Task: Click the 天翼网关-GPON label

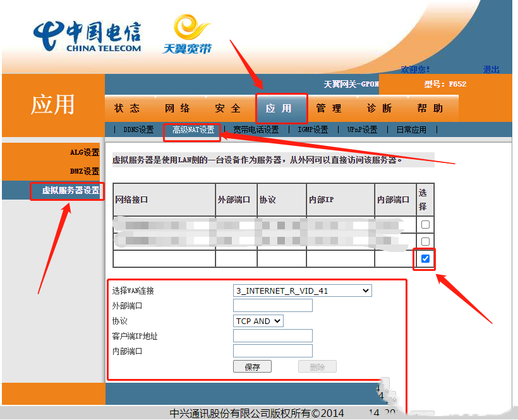Action: pyautogui.click(x=351, y=84)
